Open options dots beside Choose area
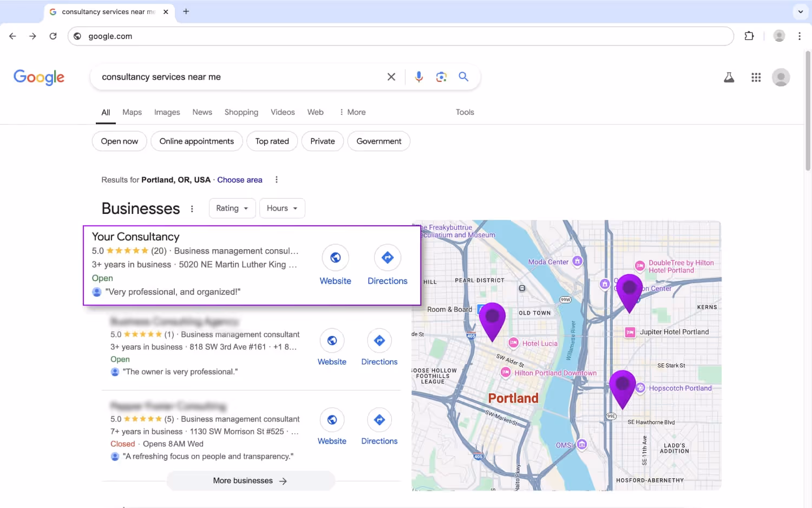This screenshot has height=508, width=812. (x=277, y=180)
